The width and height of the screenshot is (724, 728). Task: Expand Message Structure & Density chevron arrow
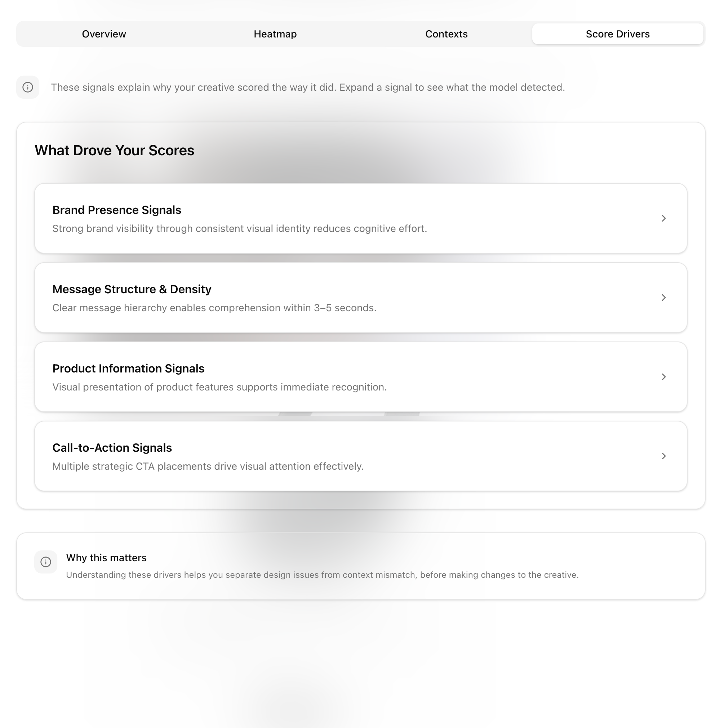coord(663,298)
